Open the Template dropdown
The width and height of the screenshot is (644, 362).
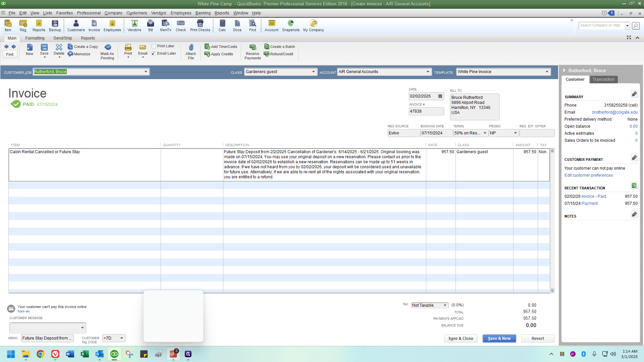coord(547,72)
